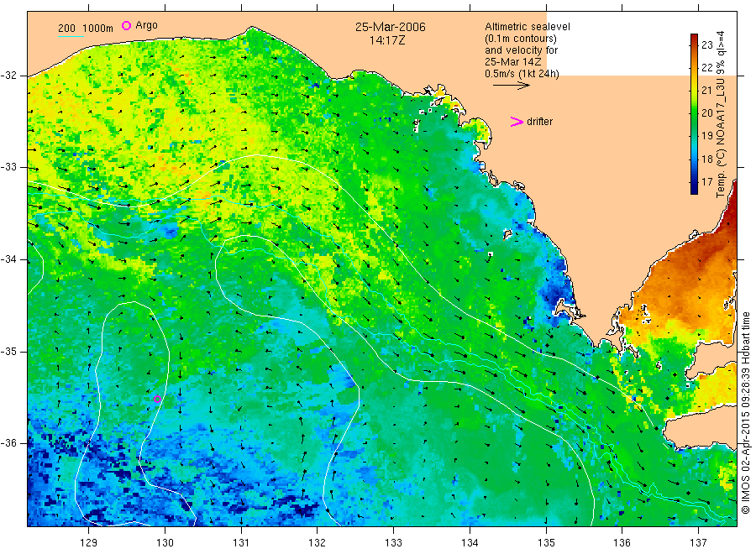The image size is (756, 554).
Task: Click the temperature color scale bar
Action: [694, 114]
